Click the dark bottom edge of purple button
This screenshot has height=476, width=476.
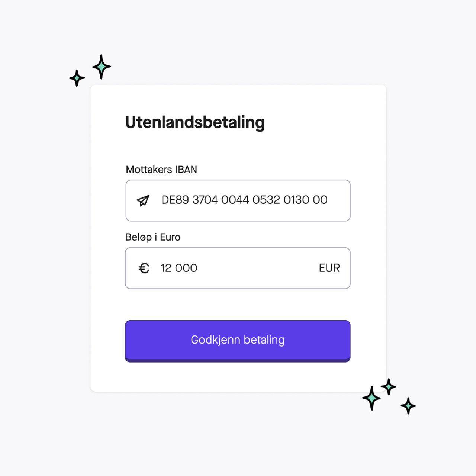(x=238, y=360)
